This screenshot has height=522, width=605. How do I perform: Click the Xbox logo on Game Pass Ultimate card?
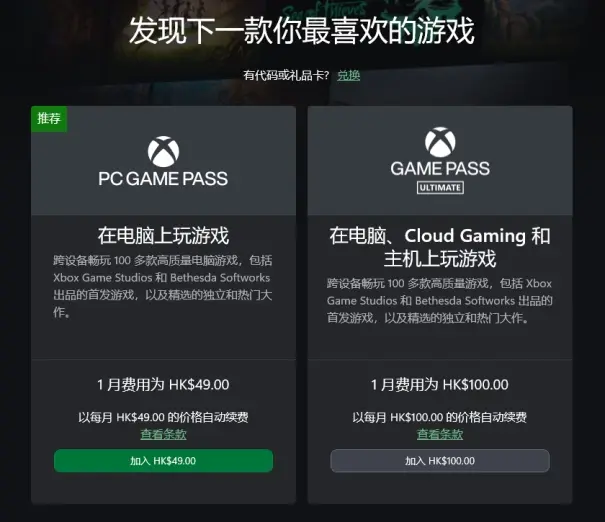pos(440,142)
